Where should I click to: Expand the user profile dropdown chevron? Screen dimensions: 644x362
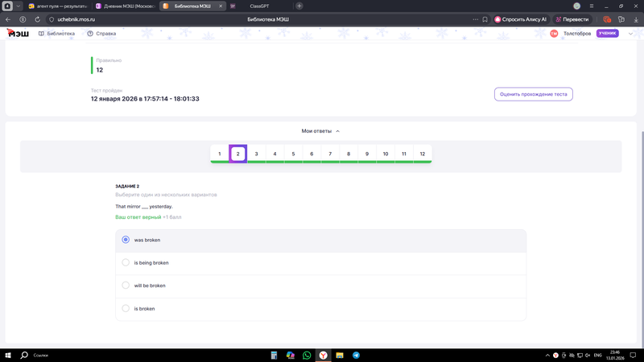[x=630, y=34]
